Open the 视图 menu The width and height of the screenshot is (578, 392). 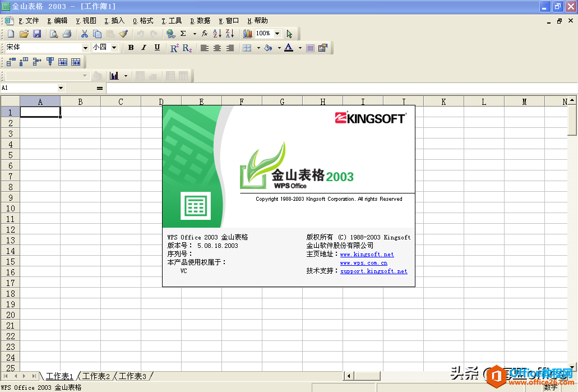click(x=86, y=21)
